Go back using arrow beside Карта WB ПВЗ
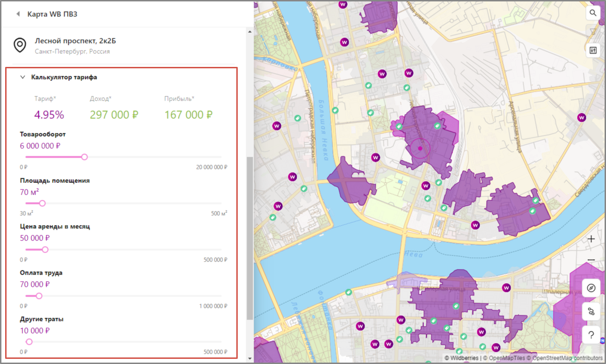606x364 pixels. [x=18, y=14]
